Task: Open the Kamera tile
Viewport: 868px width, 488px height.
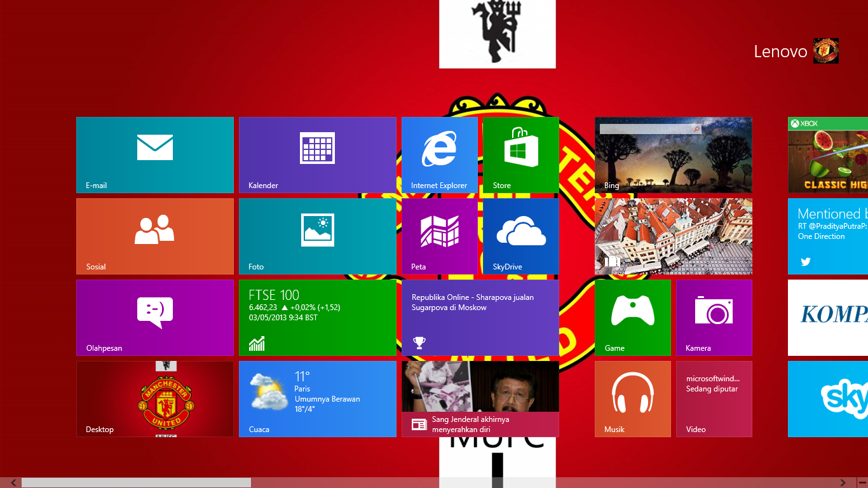Action: 714,318
